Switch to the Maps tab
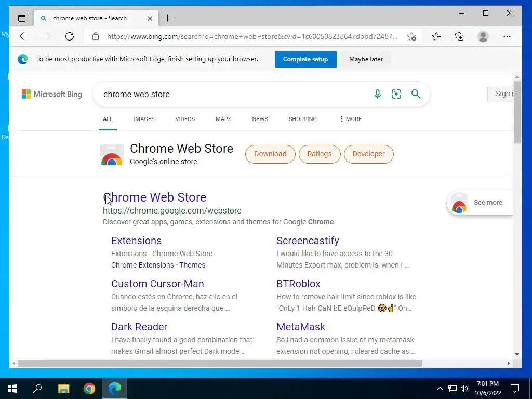The width and height of the screenshot is (532, 399). [x=223, y=119]
